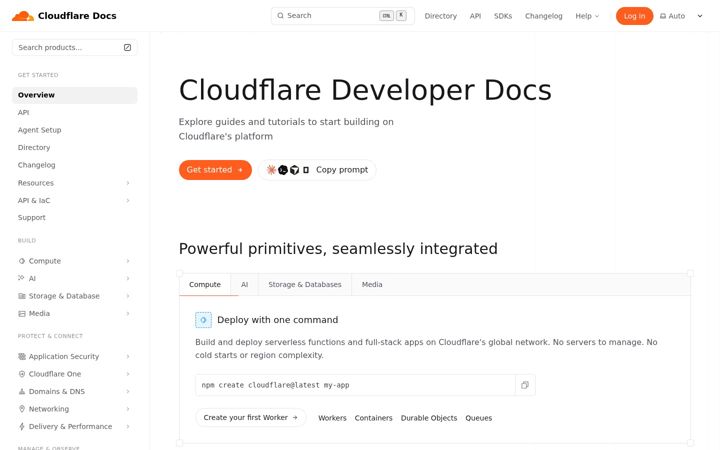Image resolution: width=720 pixels, height=450 pixels.
Task: Open SDKs in top navigation
Action: (503, 16)
